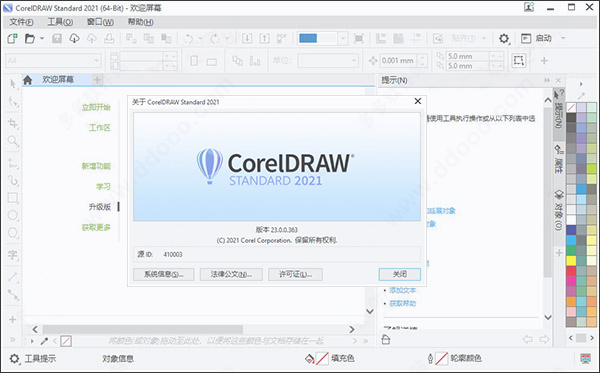
Task: Click the Print icon in toolbar
Action: coord(109,38)
